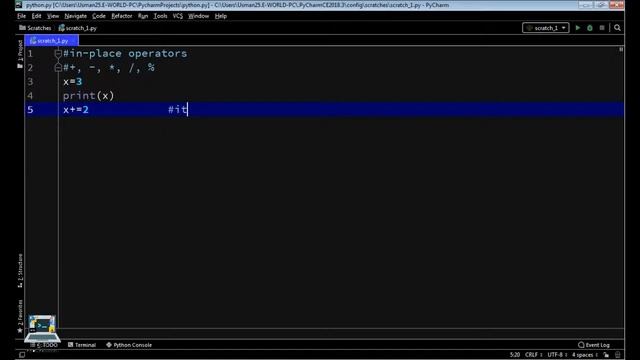Viewport: 640px width, 360px height.
Task: Click the x+=2 statement on line 5
Action: [x=76, y=109]
